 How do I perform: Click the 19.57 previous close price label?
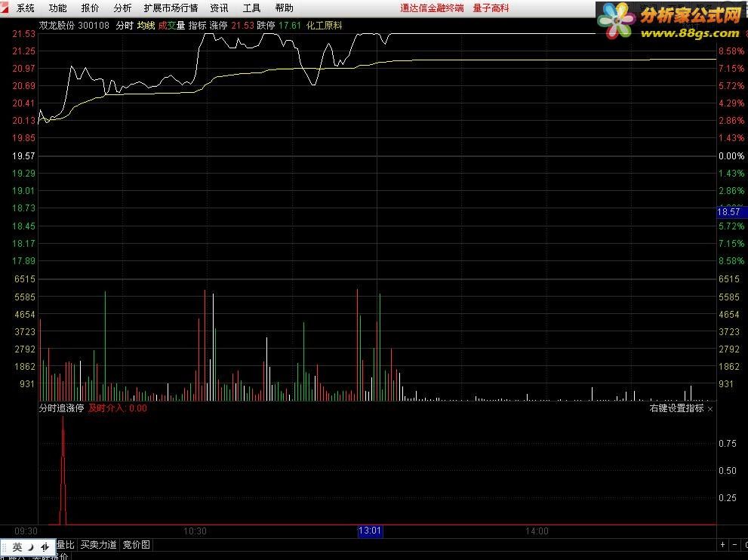(24, 156)
